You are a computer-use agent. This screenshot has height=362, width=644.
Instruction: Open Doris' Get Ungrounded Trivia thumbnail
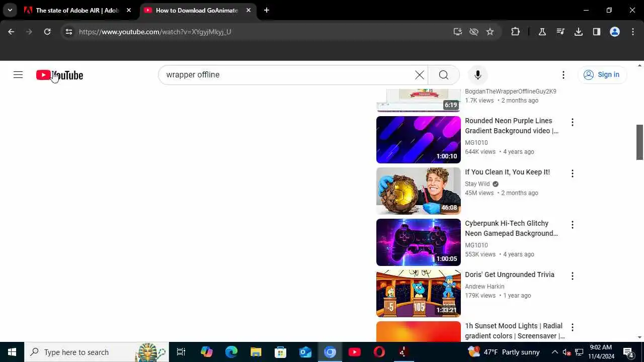coord(419,294)
